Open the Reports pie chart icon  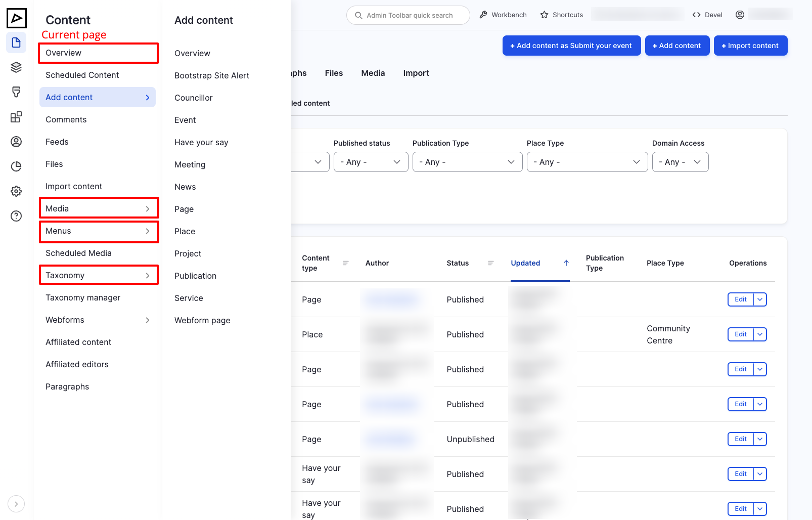[16, 166]
